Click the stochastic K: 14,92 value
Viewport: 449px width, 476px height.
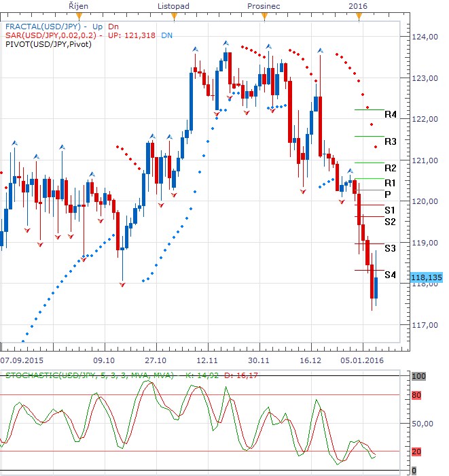202,375
